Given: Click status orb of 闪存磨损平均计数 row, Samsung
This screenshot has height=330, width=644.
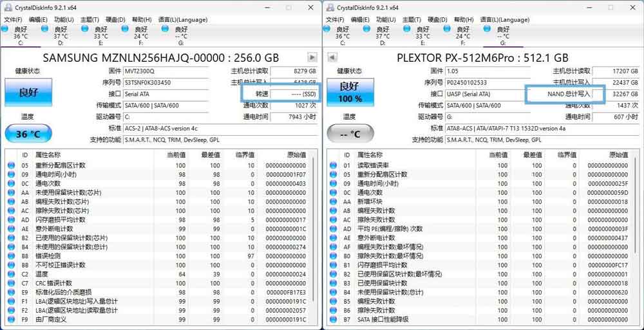Looking at the screenshot, I should [12, 220].
